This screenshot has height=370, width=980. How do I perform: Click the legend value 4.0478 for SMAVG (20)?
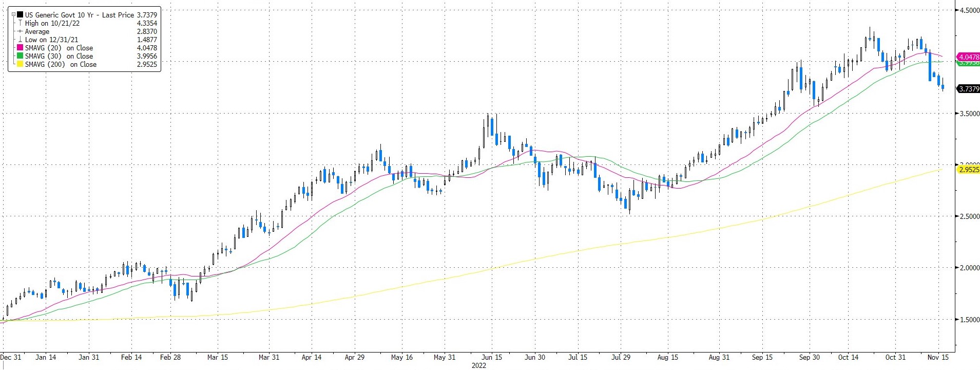147,48
